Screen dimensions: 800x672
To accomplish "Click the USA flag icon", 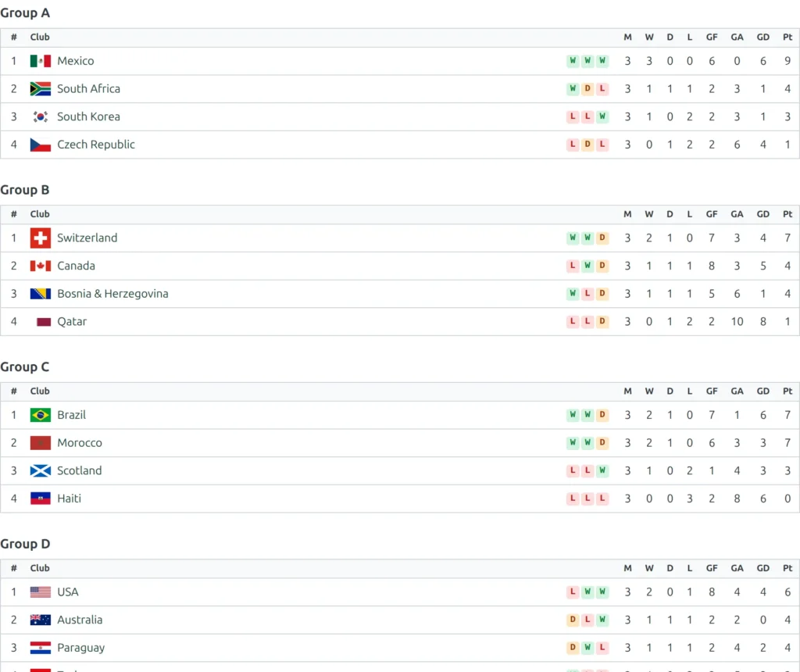I will 41,592.
